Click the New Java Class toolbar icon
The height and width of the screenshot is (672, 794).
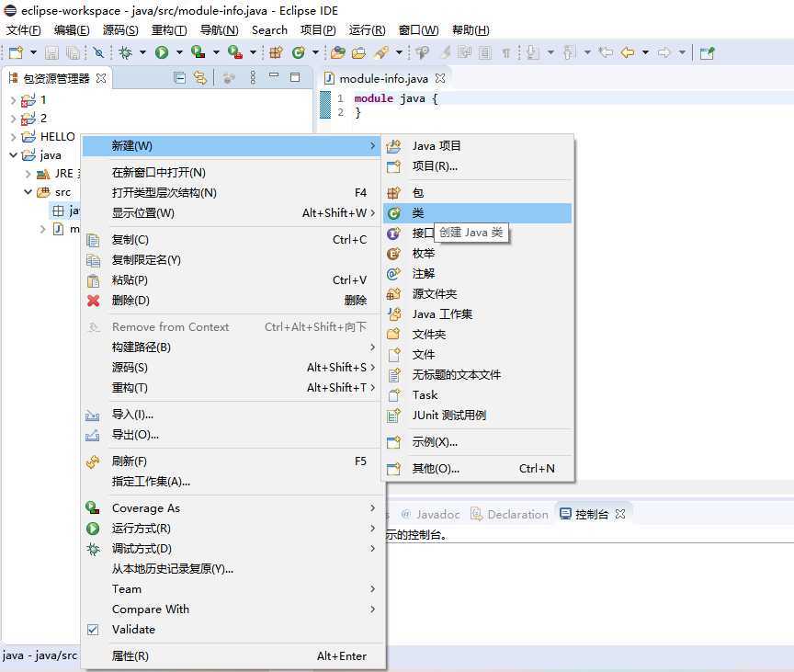click(x=299, y=52)
